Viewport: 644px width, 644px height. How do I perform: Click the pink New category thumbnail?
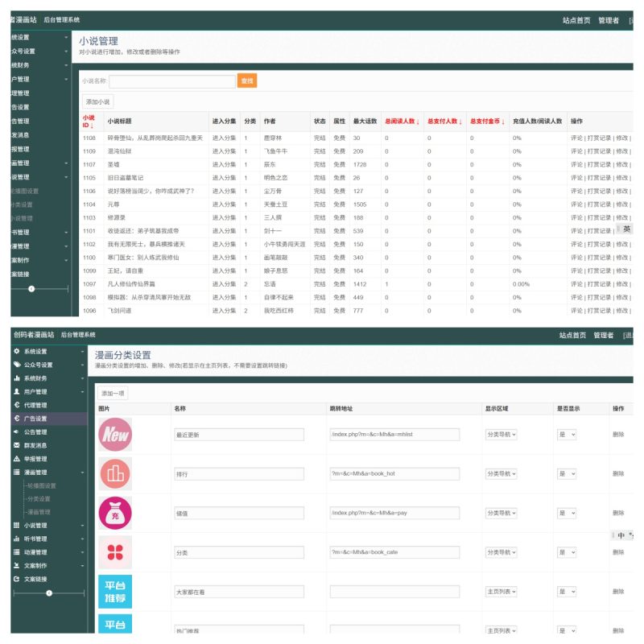[x=115, y=434]
